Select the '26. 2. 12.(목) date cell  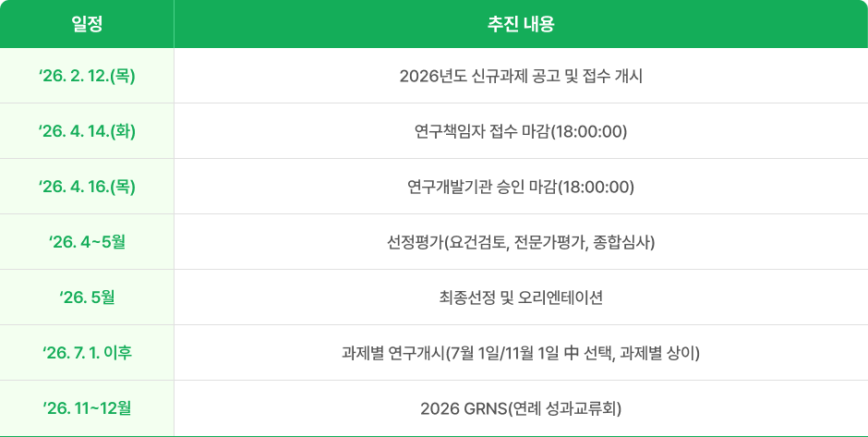[x=87, y=76]
